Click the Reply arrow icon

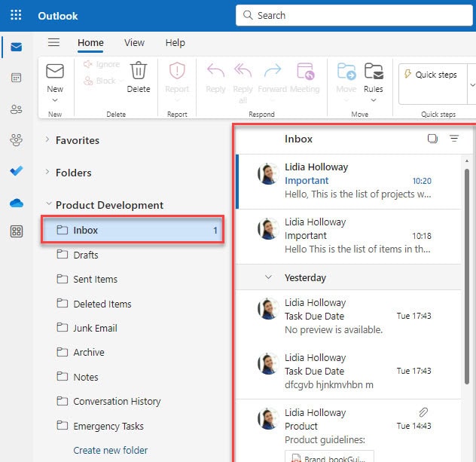[x=215, y=71]
